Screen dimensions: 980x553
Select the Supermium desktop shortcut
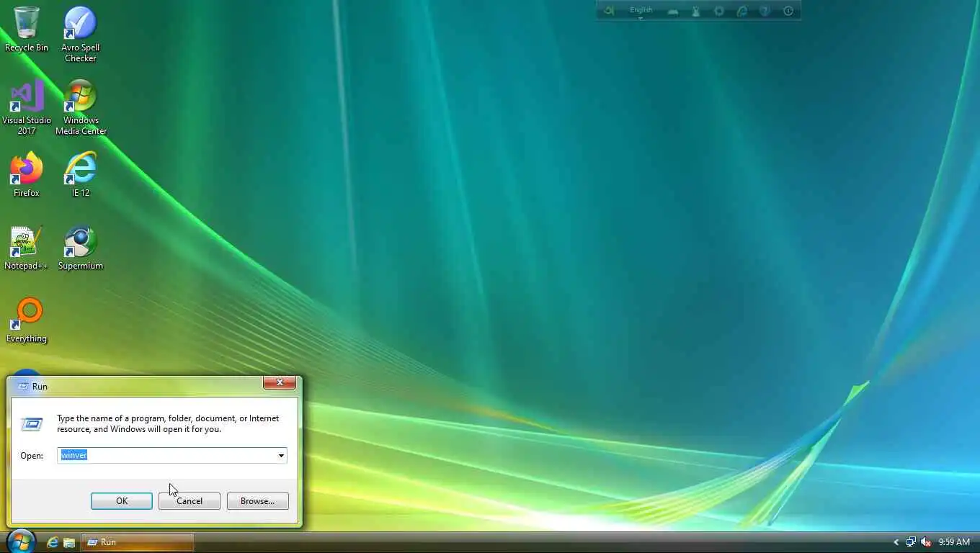click(81, 248)
